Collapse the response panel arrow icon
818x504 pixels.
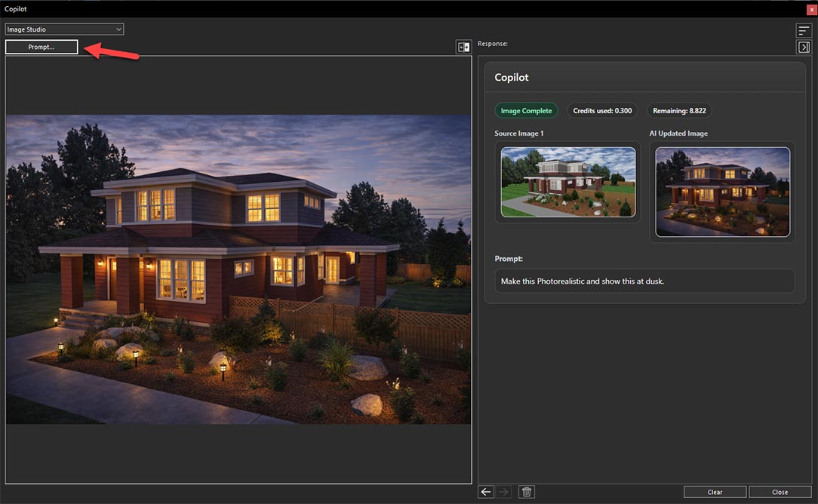pos(804,47)
